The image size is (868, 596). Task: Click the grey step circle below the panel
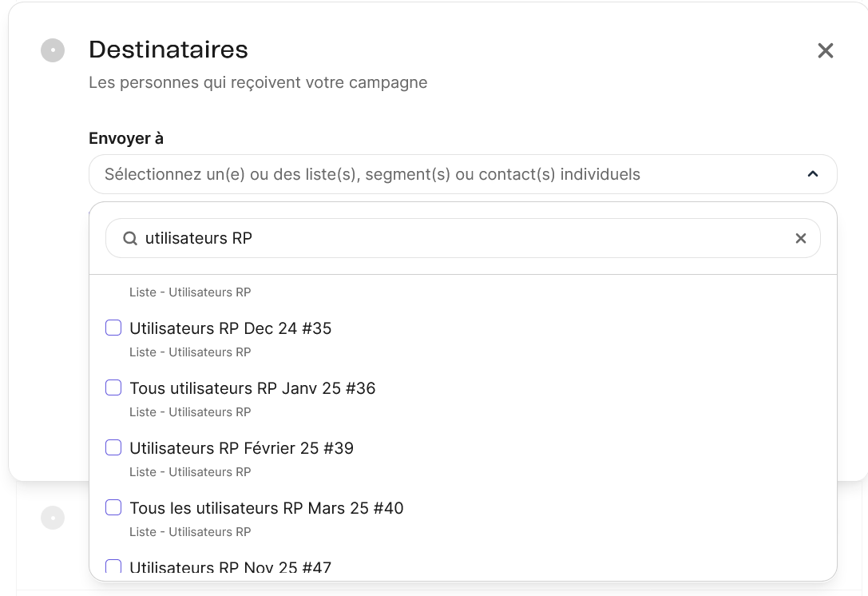[x=53, y=518]
